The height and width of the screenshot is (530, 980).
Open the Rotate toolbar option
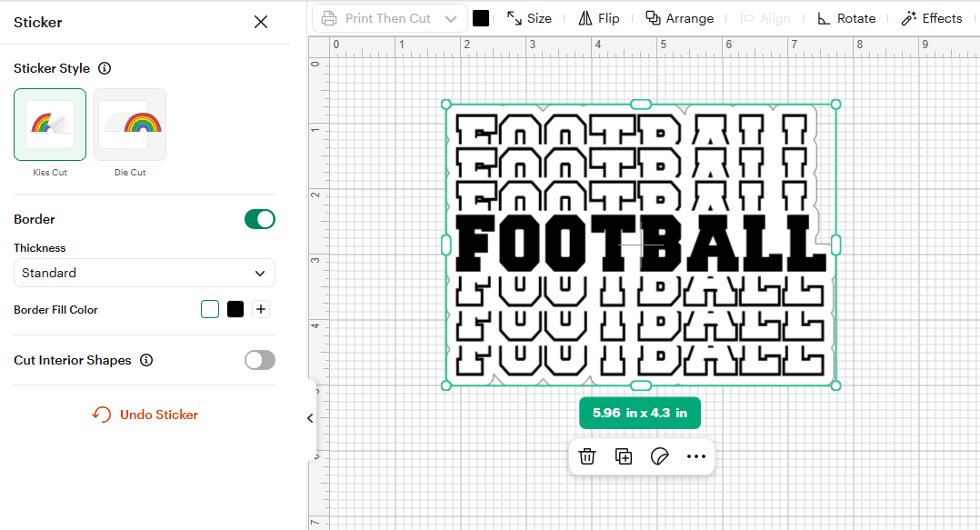(x=847, y=18)
